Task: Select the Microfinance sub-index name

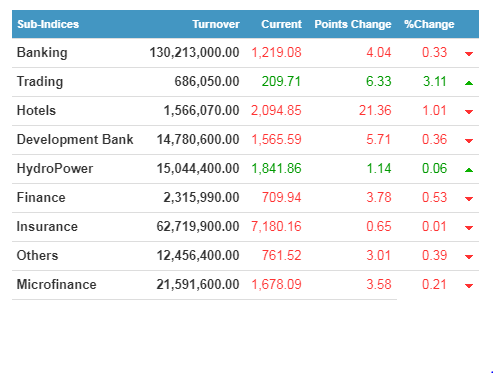Action: click(57, 284)
